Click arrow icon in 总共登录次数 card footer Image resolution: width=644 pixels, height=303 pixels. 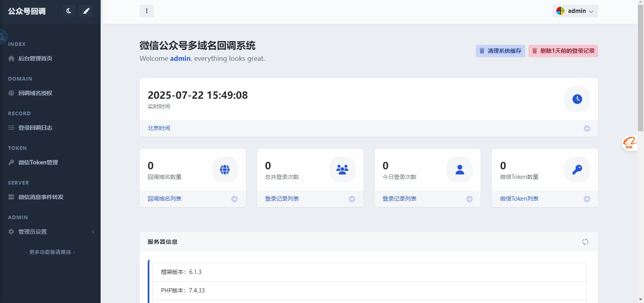coord(352,199)
